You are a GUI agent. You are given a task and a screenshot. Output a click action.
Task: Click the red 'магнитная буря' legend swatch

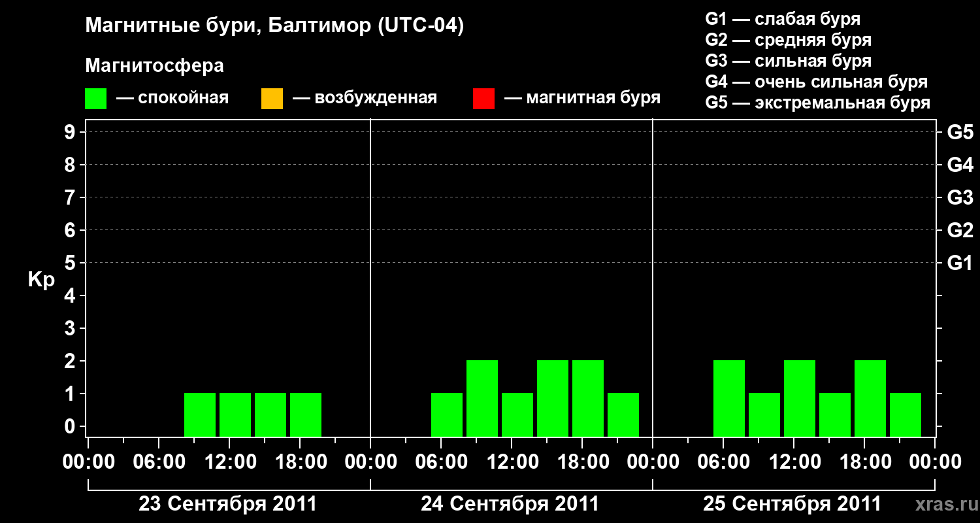coord(483,99)
